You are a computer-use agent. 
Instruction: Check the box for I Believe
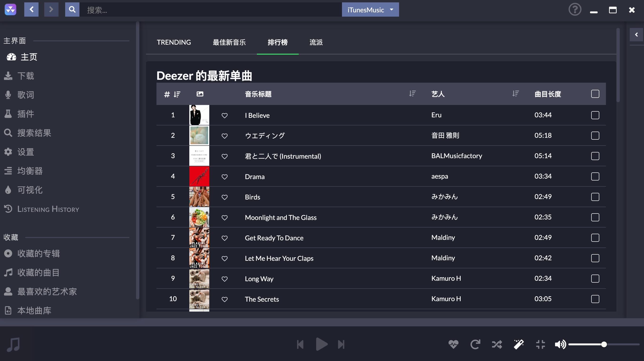(595, 115)
